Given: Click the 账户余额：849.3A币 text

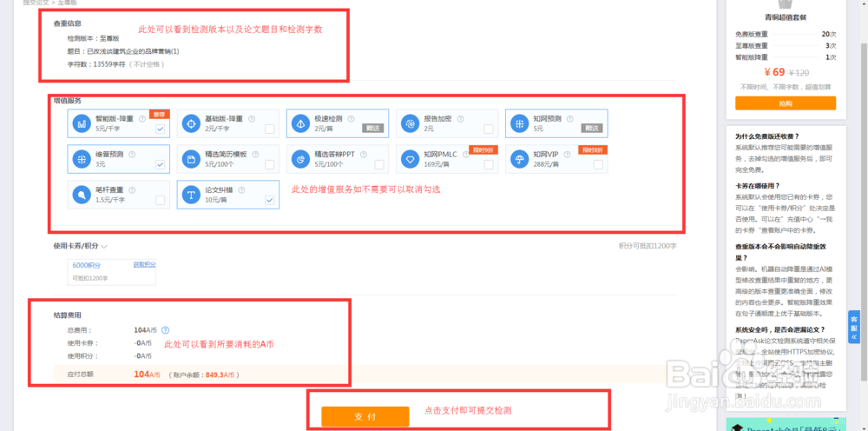Looking at the screenshot, I should [204, 375].
